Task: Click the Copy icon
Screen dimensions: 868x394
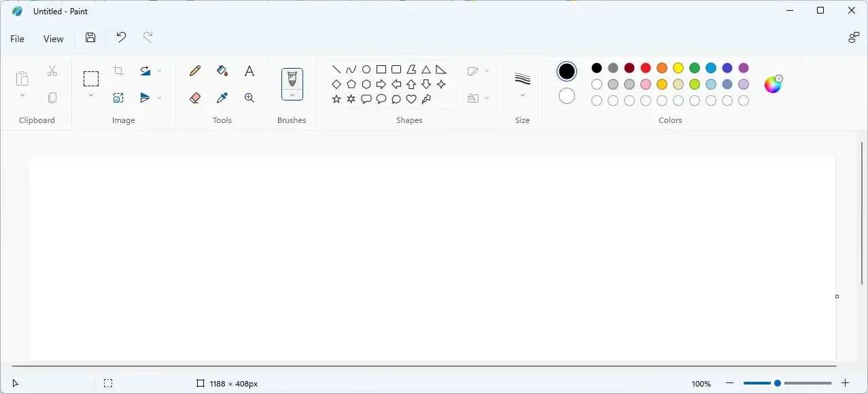Action: (x=52, y=98)
